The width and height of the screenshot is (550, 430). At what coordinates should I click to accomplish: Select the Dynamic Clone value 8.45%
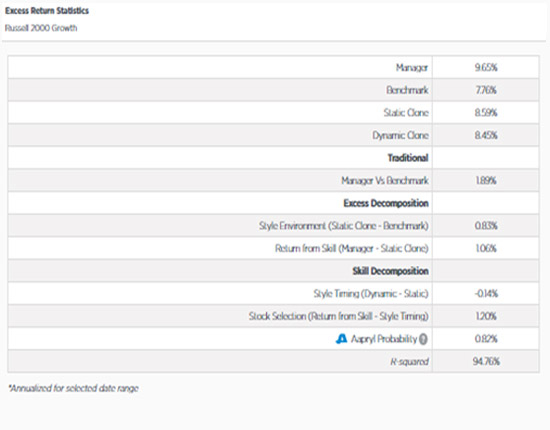point(486,135)
